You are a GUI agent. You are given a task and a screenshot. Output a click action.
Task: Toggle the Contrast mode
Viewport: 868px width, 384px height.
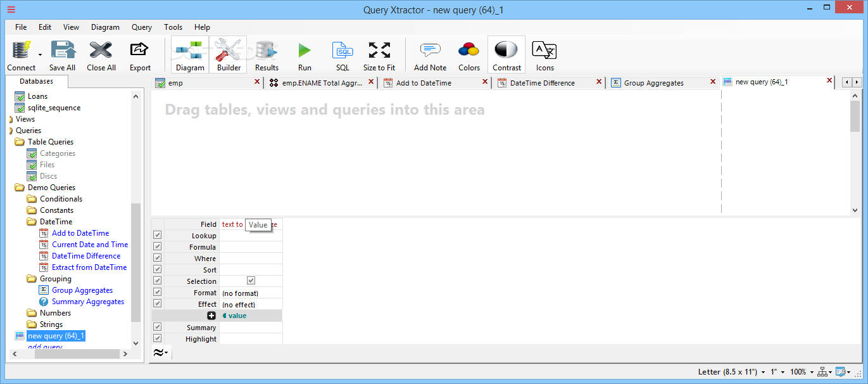point(506,56)
